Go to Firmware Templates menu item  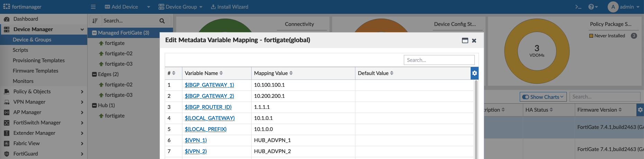point(35,71)
